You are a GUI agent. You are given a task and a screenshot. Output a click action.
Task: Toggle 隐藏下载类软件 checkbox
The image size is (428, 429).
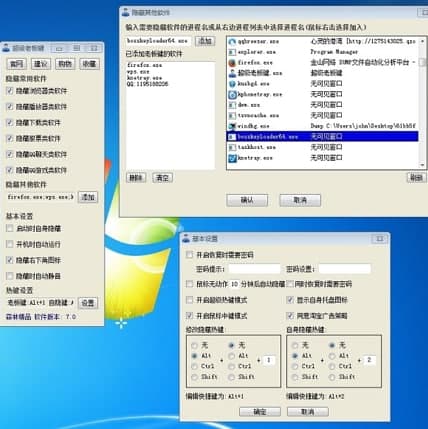point(10,123)
